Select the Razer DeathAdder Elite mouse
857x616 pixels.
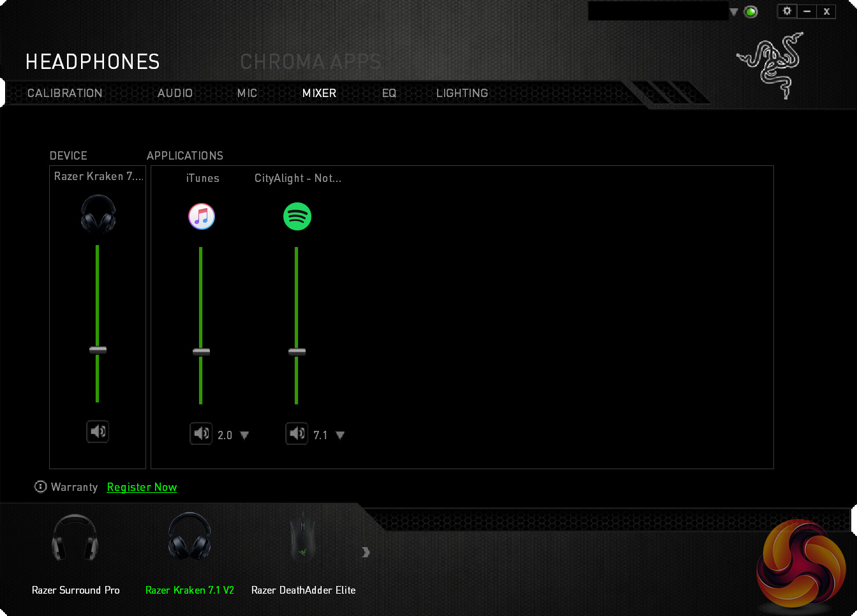tap(303, 553)
